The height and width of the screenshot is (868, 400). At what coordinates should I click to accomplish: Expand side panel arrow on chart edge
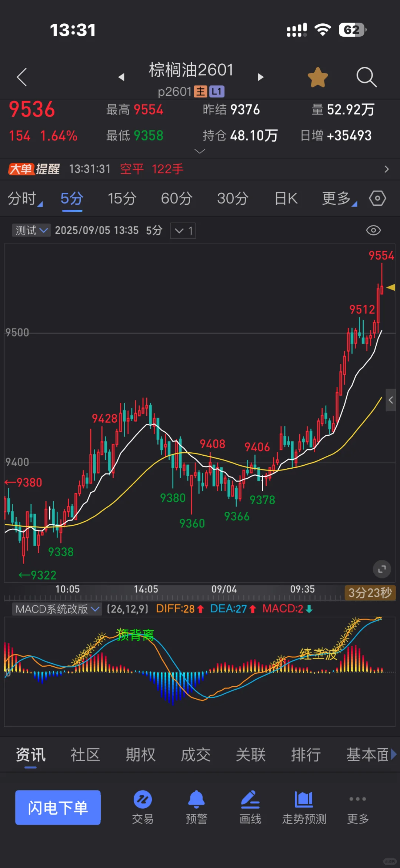click(x=390, y=400)
